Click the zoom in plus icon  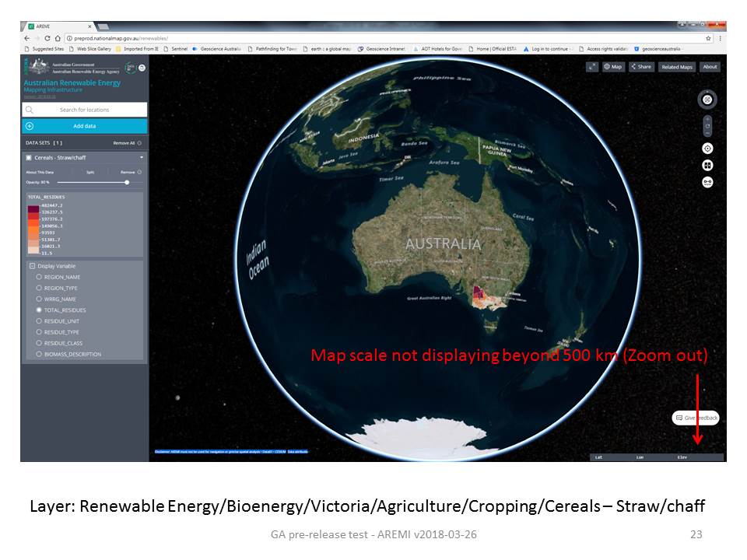coord(707,119)
